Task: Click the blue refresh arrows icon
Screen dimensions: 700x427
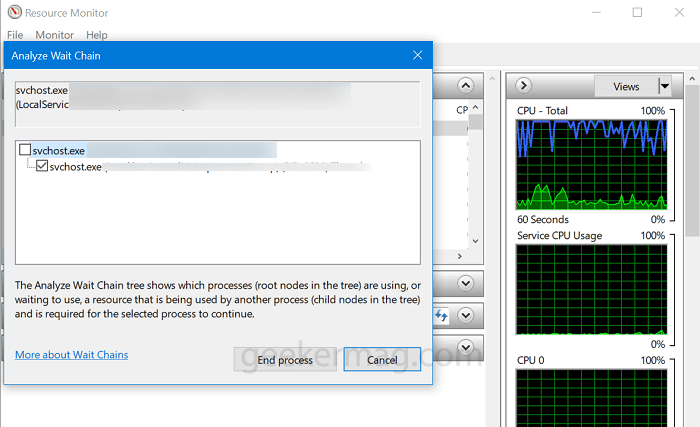Action: click(x=441, y=316)
